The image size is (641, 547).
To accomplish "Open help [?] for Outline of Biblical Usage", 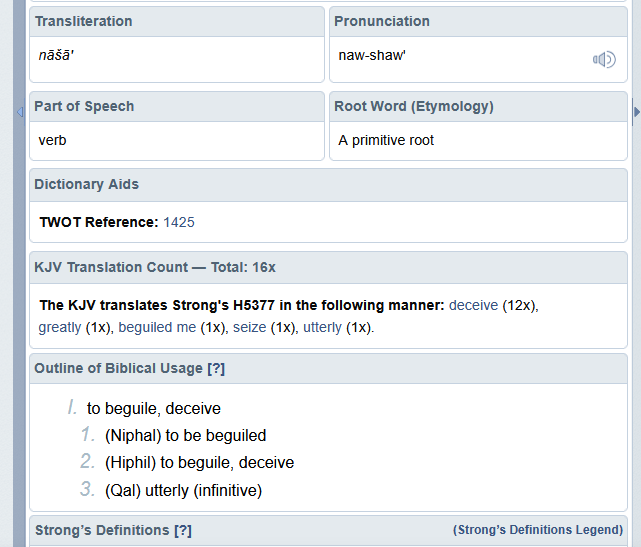I will coord(216,368).
